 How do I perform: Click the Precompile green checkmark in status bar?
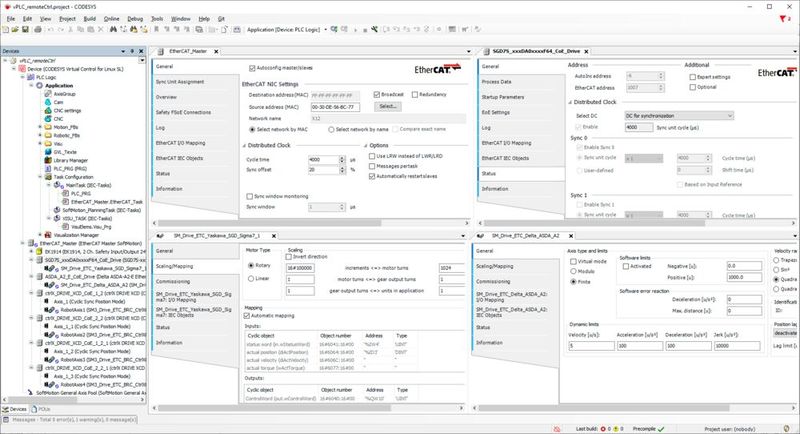[x=661, y=429]
